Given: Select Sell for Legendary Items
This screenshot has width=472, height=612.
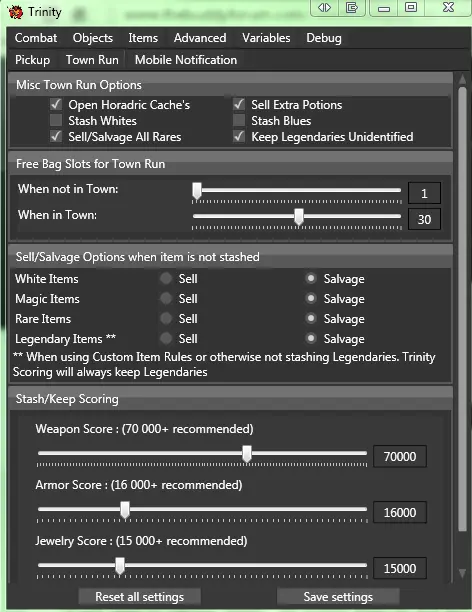Looking at the screenshot, I should [166, 338].
